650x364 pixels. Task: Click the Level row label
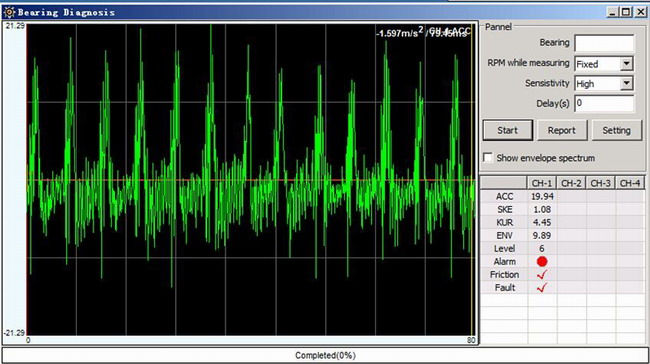504,248
